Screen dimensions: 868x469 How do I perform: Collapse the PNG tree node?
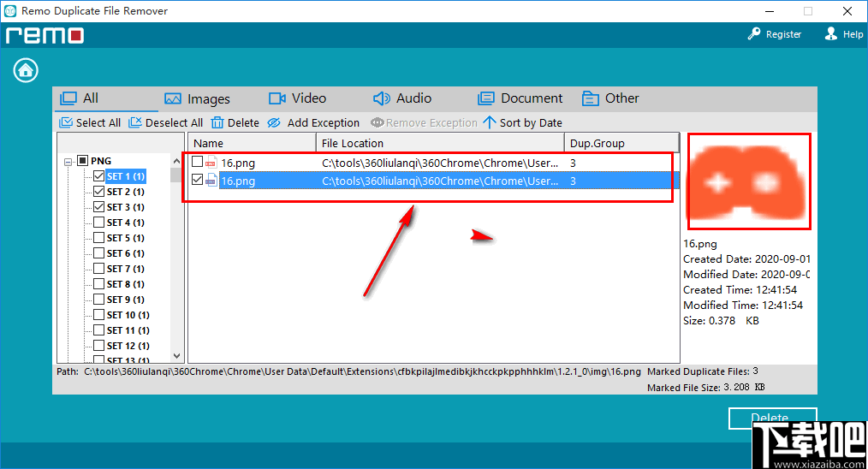(x=68, y=162)
